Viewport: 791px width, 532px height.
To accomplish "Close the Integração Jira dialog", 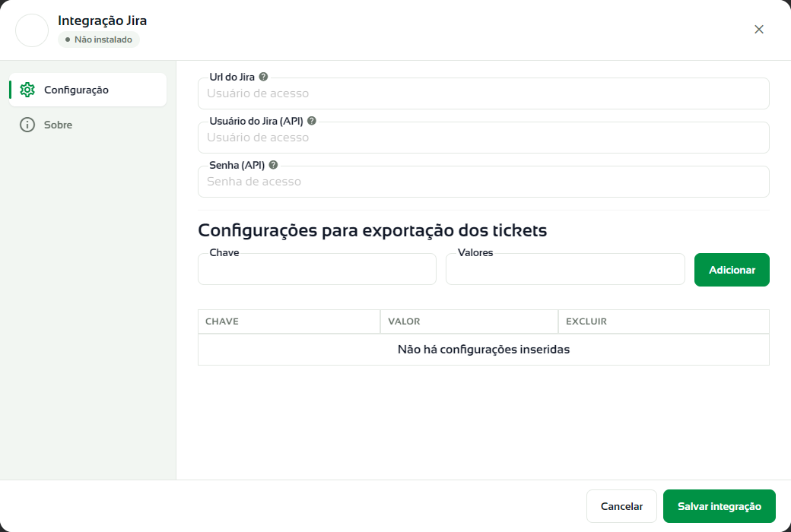I will pyautogui.click(x=759, y=29).
